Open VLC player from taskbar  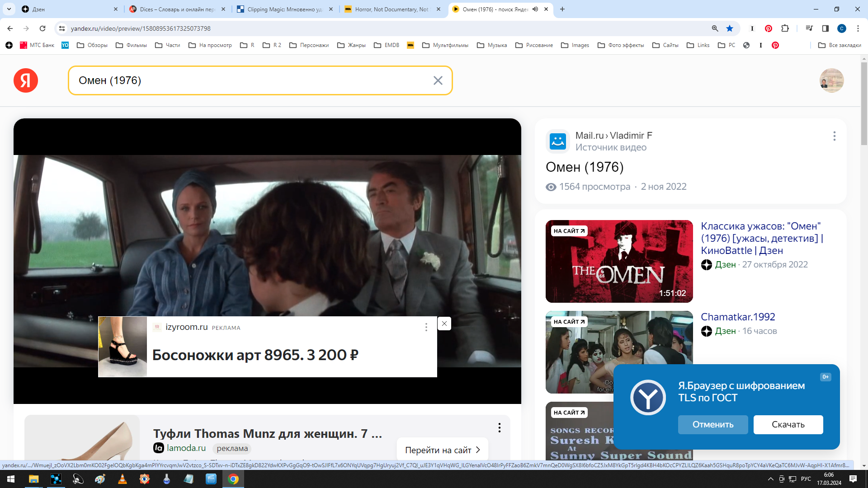[x=122, y=479]
